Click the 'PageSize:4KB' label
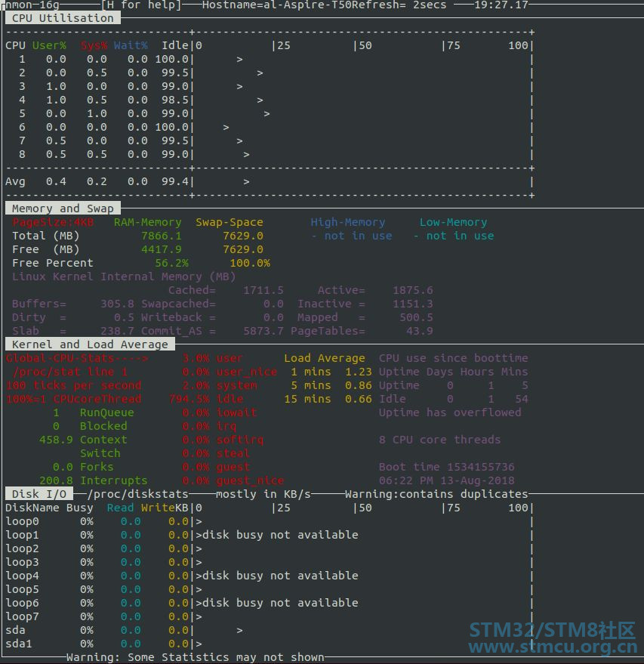644x664 pixels. coord(53,222)
